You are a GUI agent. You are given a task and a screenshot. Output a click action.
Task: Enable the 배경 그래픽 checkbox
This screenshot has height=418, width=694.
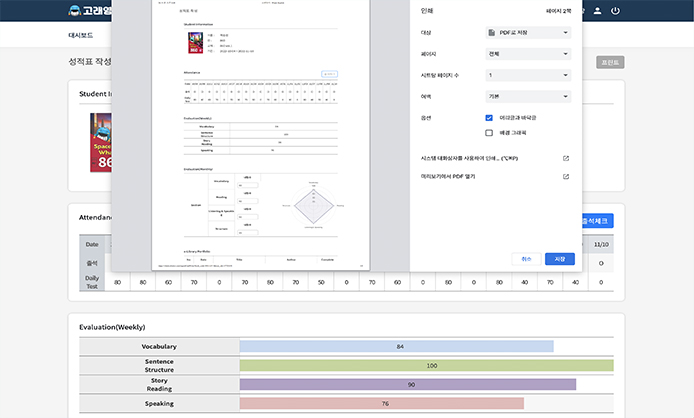(x=489, y=132)
